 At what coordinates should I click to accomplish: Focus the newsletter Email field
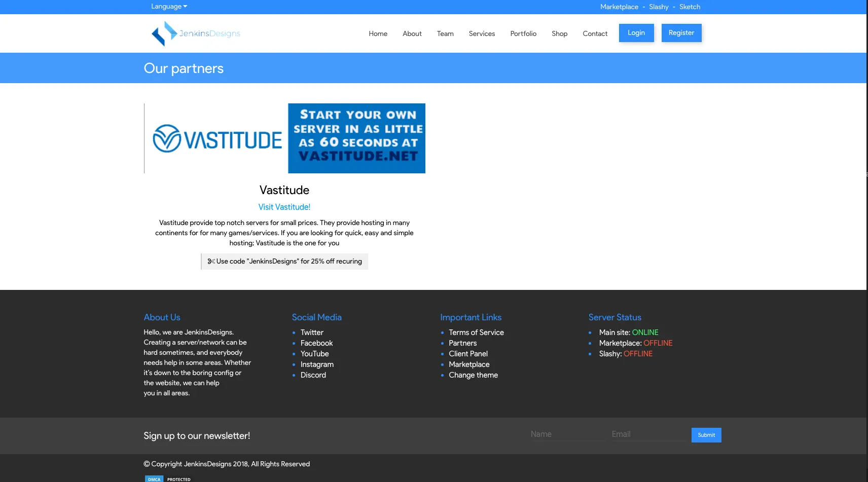648,434
